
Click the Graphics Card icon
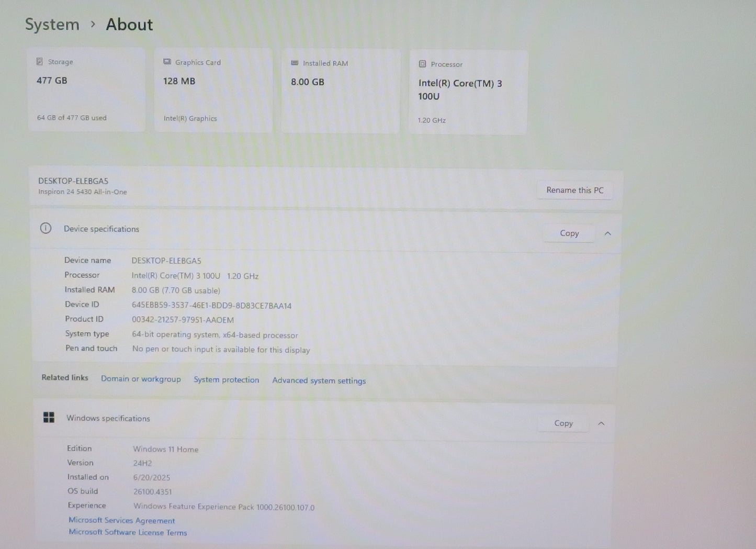click(167, 62)
